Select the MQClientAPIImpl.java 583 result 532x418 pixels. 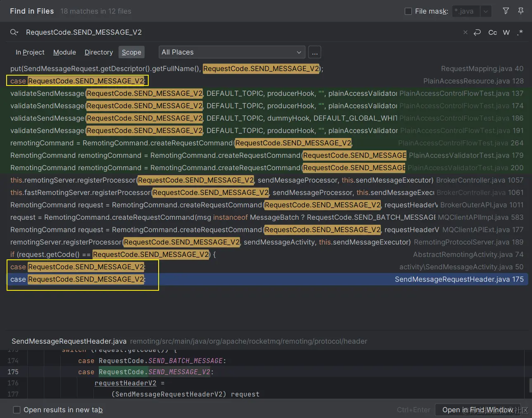[267, 217]
